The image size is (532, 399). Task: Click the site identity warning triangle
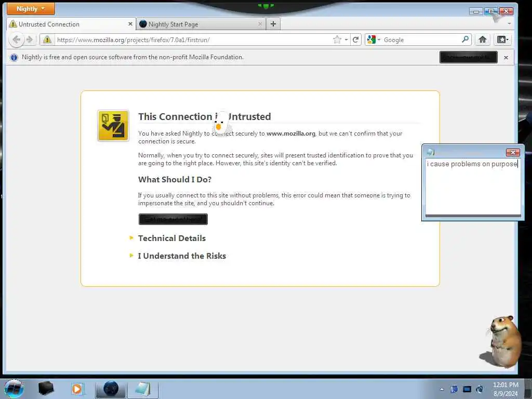[47, 39]
